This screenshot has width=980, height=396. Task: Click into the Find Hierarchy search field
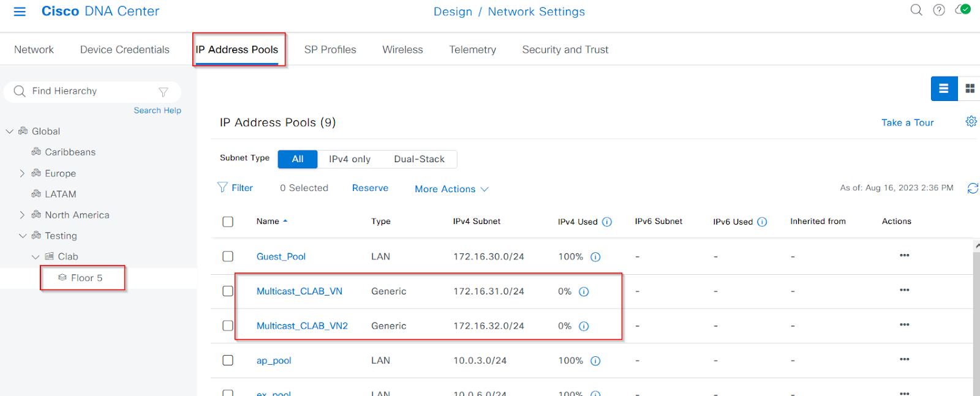92,91
